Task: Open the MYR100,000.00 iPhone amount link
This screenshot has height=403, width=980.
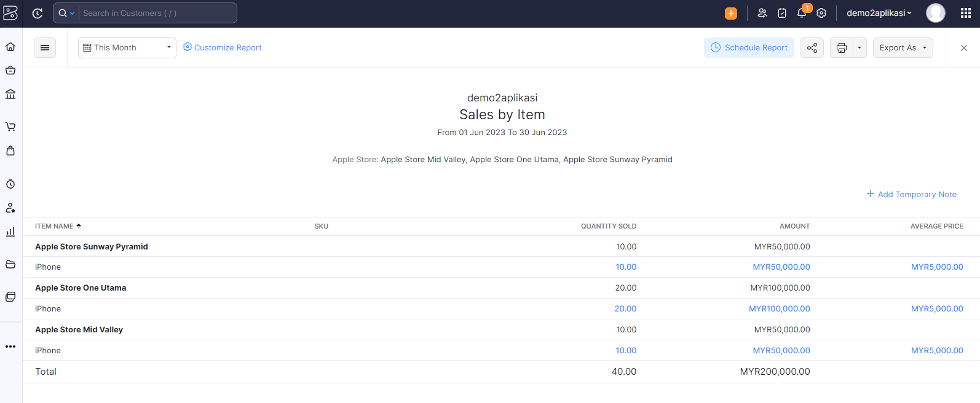Action: (x=780, y=308)
